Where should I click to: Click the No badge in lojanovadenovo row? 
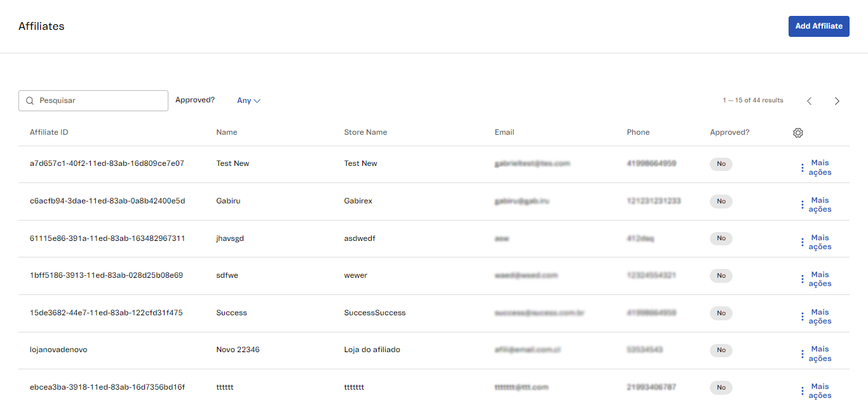[721, 350]
